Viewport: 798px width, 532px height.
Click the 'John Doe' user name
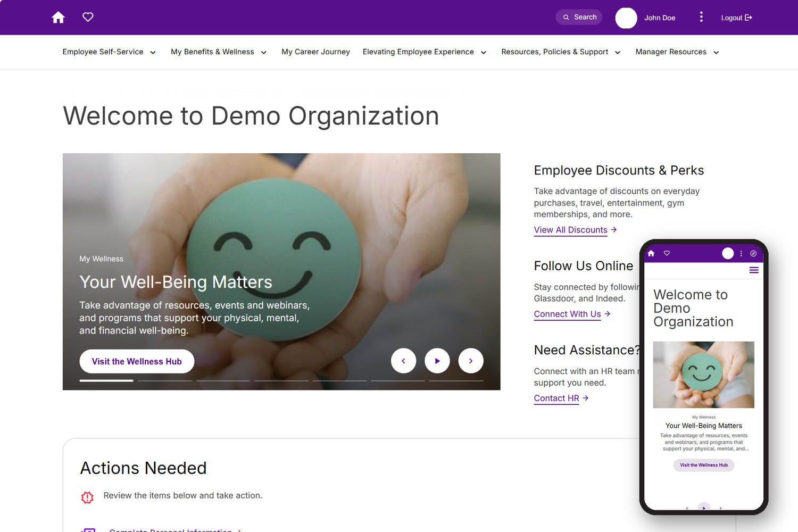(x=660, y=18)
